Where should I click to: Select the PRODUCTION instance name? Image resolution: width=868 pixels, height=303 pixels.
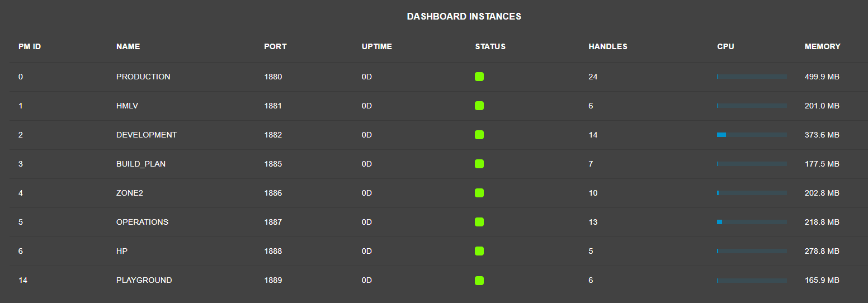click(143, 77)
